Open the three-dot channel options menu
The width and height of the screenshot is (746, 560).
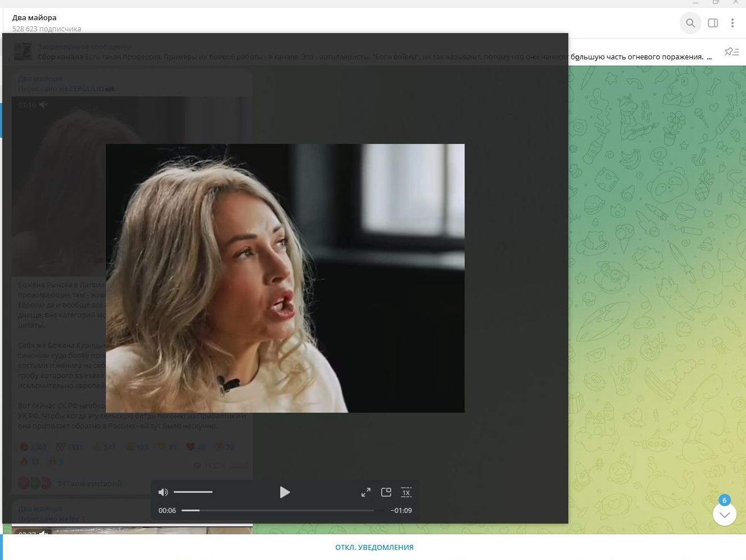732,23
